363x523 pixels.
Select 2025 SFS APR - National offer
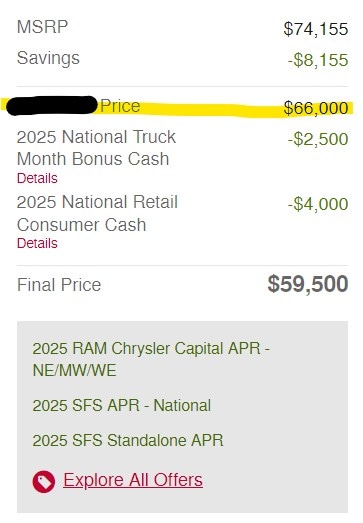121,405
